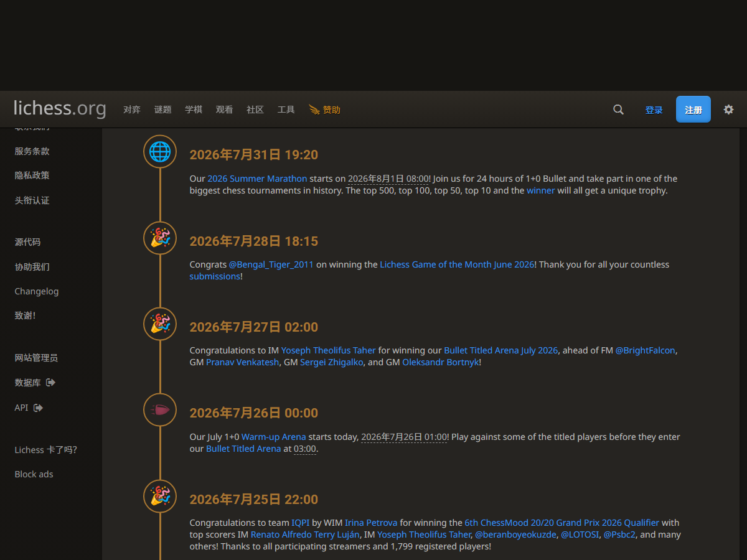Click the party popper icon for 2026年7月25日
747x560 pixels.
[160, 497]
